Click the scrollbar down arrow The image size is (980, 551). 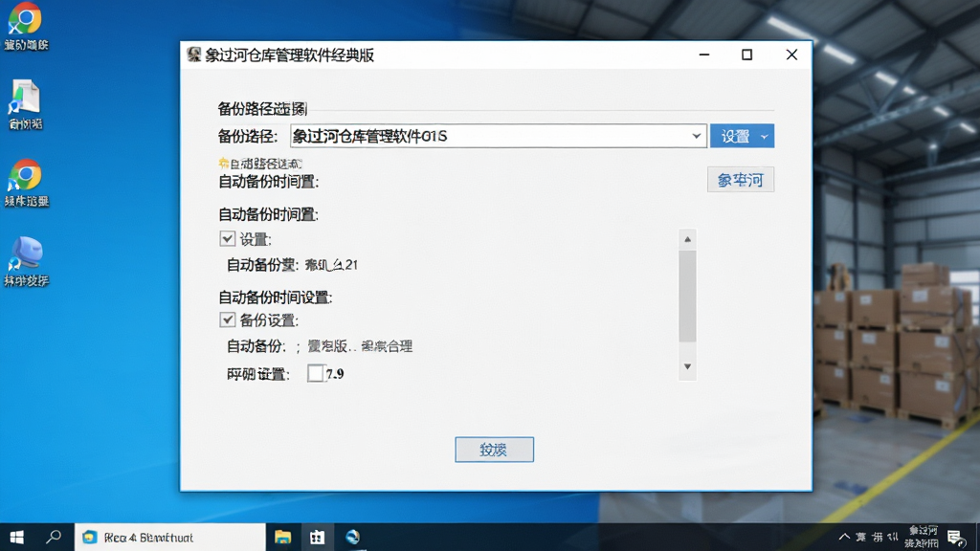pyautogui.click(x=687, y=366)
